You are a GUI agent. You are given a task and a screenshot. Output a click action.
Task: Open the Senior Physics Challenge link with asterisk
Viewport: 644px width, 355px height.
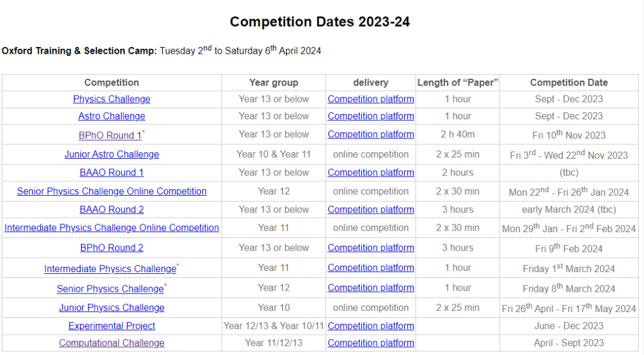[110, 289]
